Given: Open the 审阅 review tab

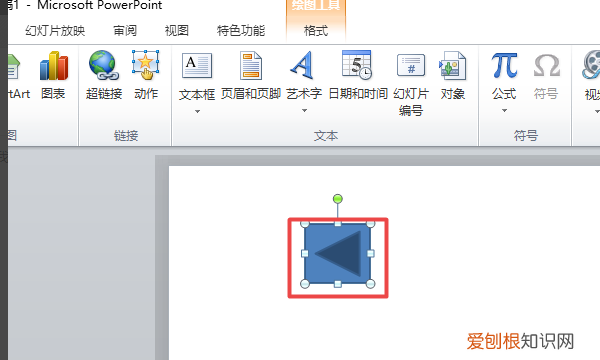Looking at the screenshot, I should pyautogui.click(x=125, y=31).
